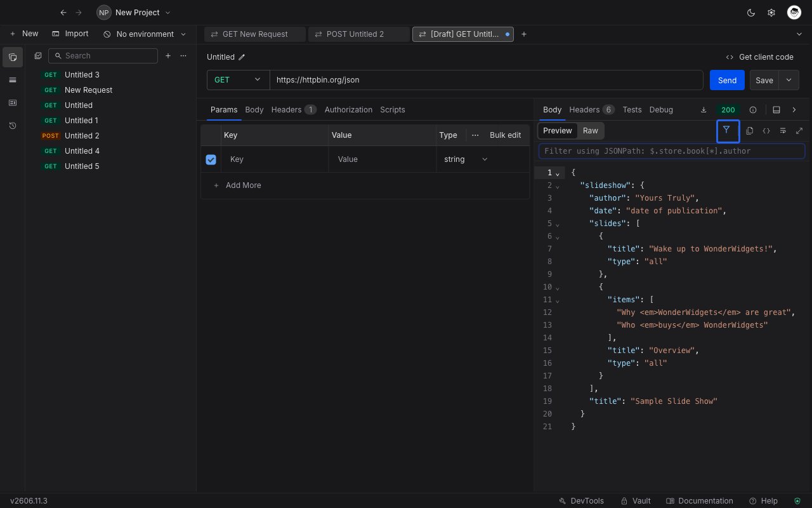
Task: Open Bulk edit for params
Action: pyautogui.click(x=506, y=135)
